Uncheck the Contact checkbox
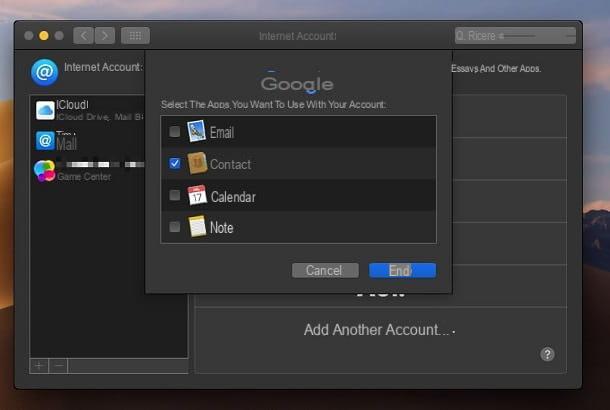 point(175,163)
